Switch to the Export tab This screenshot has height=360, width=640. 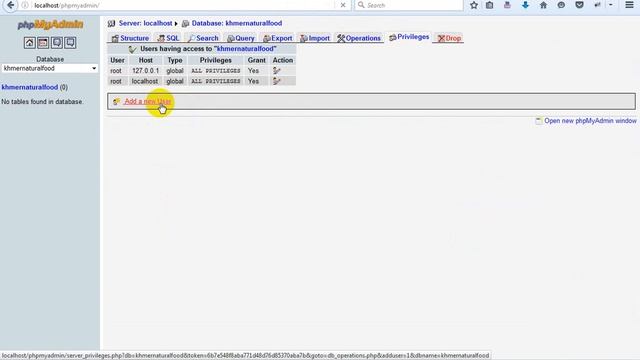click(278, 38)
